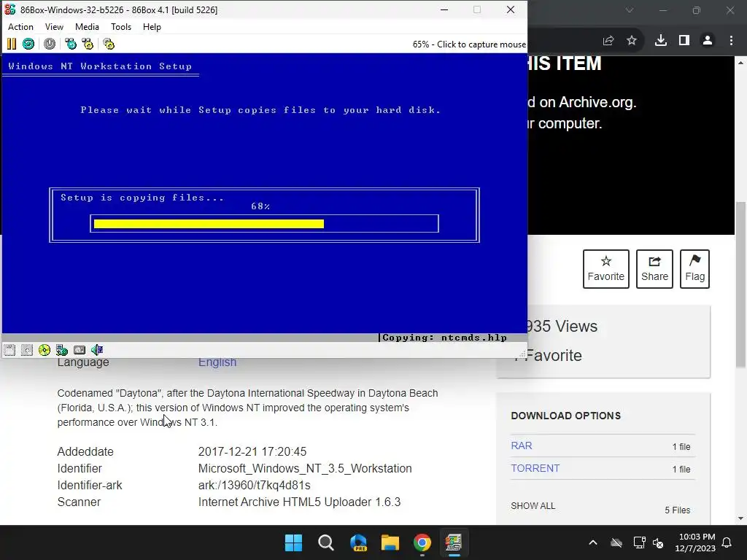Open the Chrome profile avatar
The width and height of the screenshot is (747, 560).
[x=708, y=41]
